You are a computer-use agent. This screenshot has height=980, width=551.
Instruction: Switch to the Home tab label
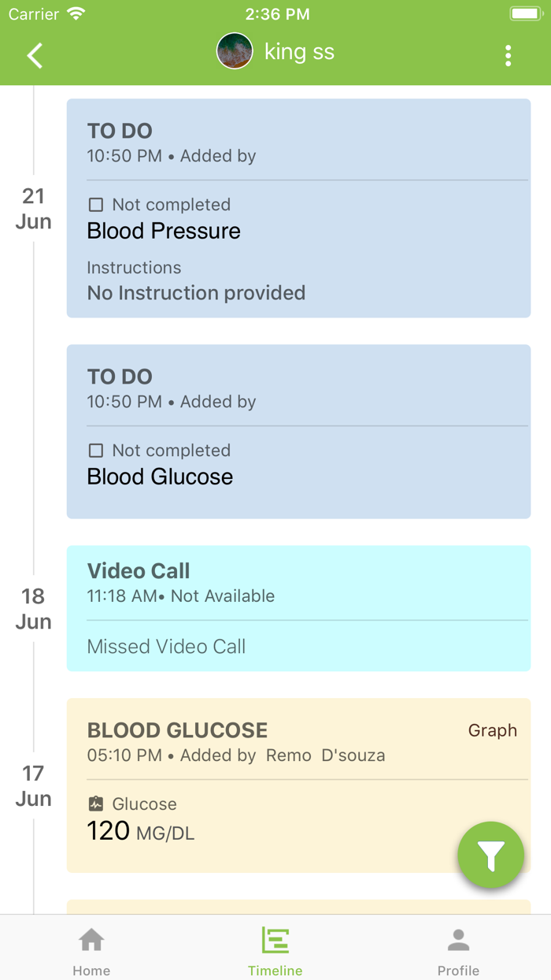[91, 971]
